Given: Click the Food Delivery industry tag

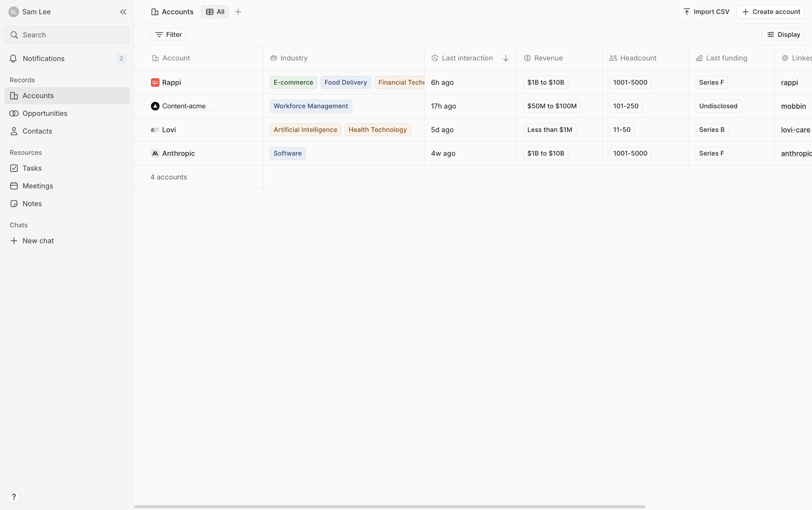Looking at the screenshot, I should coord(346,83).
